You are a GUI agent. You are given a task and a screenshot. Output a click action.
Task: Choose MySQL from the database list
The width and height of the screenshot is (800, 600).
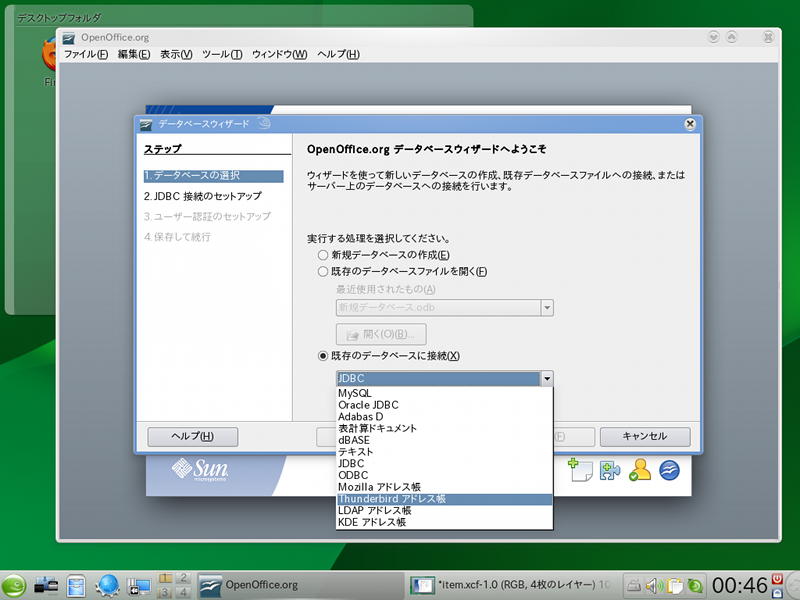coord(355,393)
